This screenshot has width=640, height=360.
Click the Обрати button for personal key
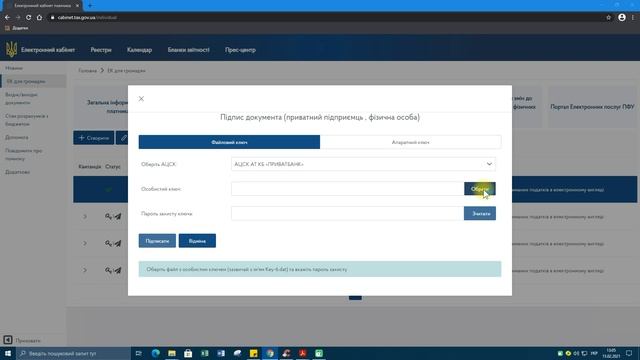point(480,189)
